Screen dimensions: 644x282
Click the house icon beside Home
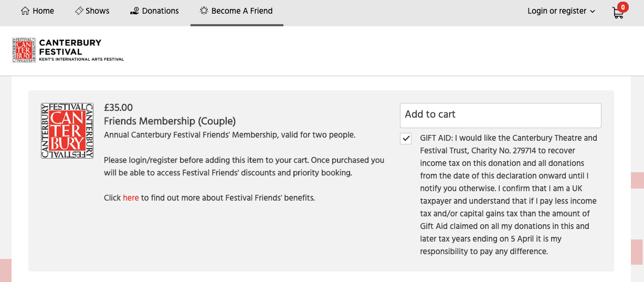pos(25,11)
